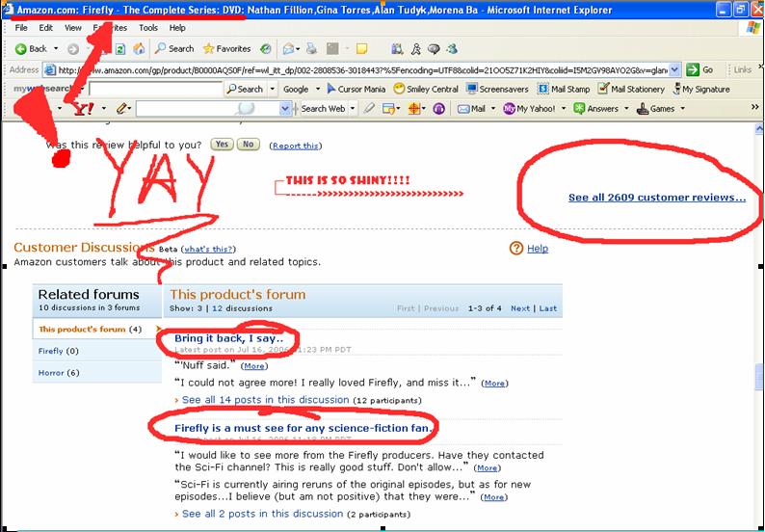Click the speech bubble discuss icon
Screen dimensions: 765x532
pyautogui.click(x=434, y=49)
